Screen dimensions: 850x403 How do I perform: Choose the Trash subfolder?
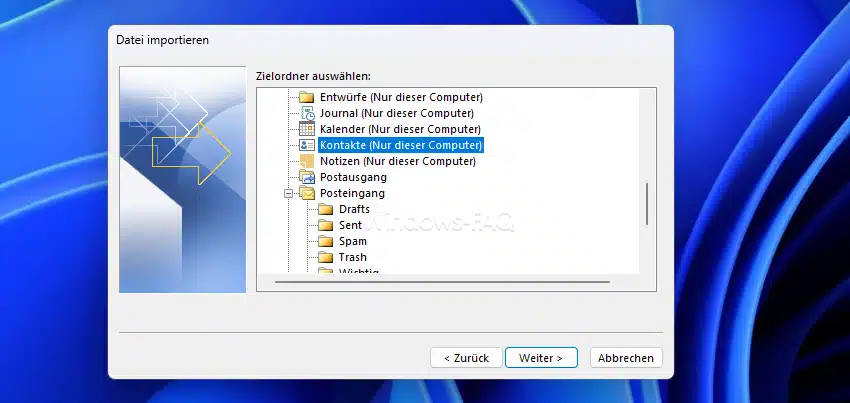pos(353,257)
